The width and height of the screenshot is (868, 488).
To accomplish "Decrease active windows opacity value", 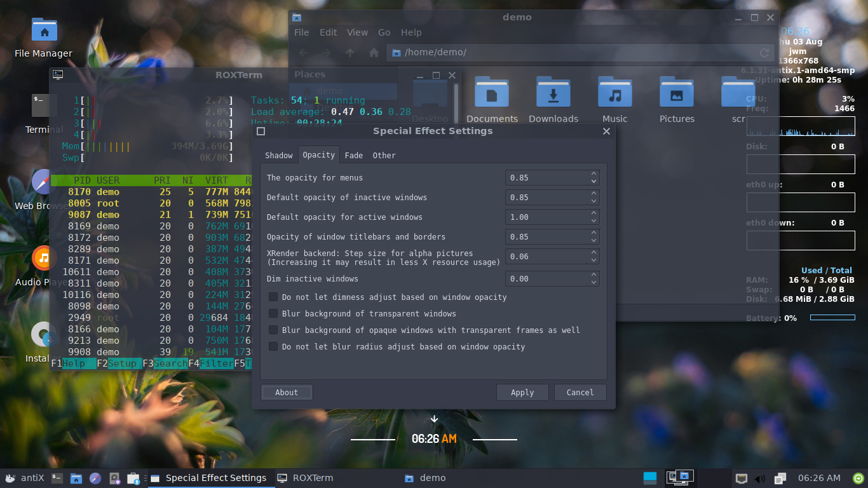I will tap(593, 221).
